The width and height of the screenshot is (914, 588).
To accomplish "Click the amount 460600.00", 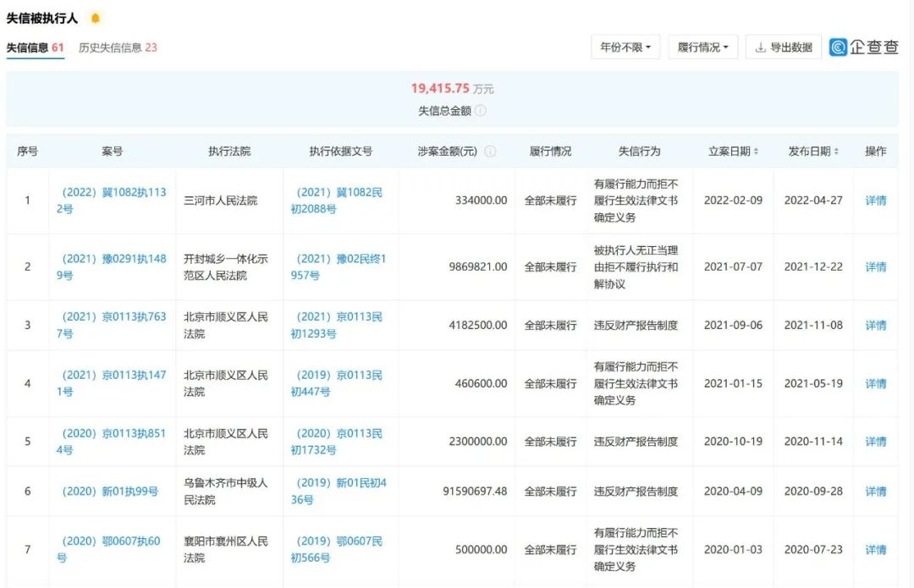I will pos(481,383).
